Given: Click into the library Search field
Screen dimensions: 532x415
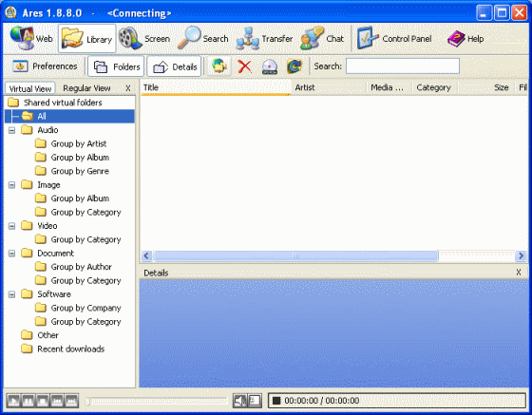Looking at the screenshot, I should [x=403, y=66].
